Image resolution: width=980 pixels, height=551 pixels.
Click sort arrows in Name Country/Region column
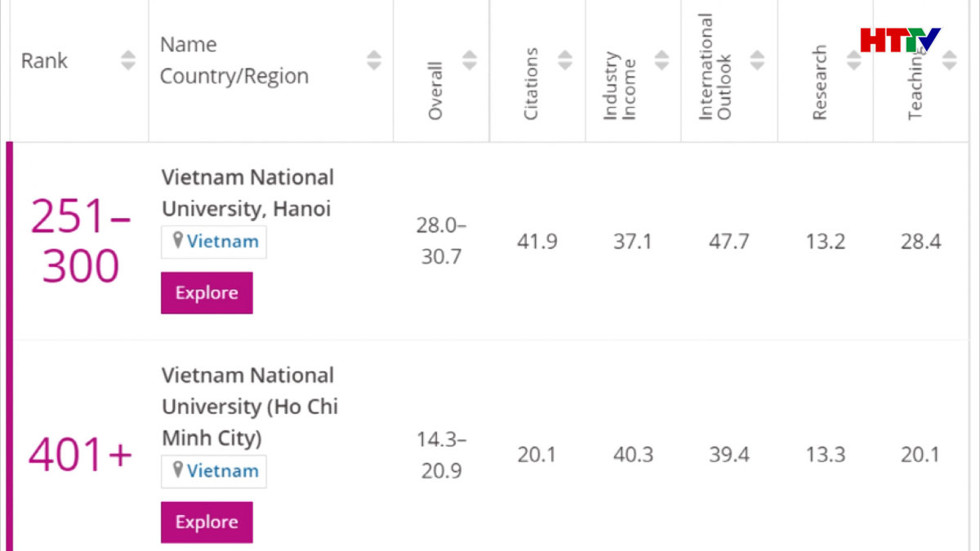pyautogui.click(x=374, y=60)
